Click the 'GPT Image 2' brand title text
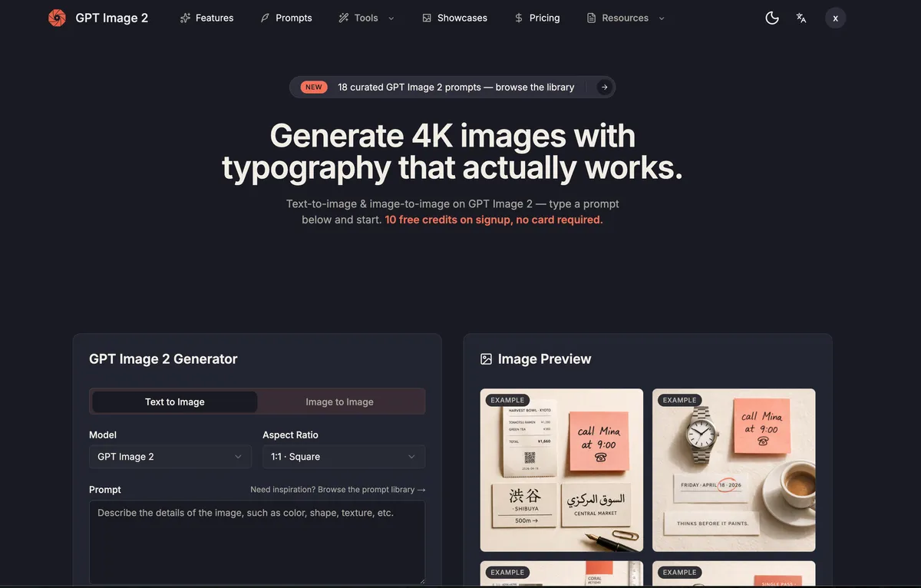Image resolution: width=921 pixels, height=588 pixels. click(112, 18)
